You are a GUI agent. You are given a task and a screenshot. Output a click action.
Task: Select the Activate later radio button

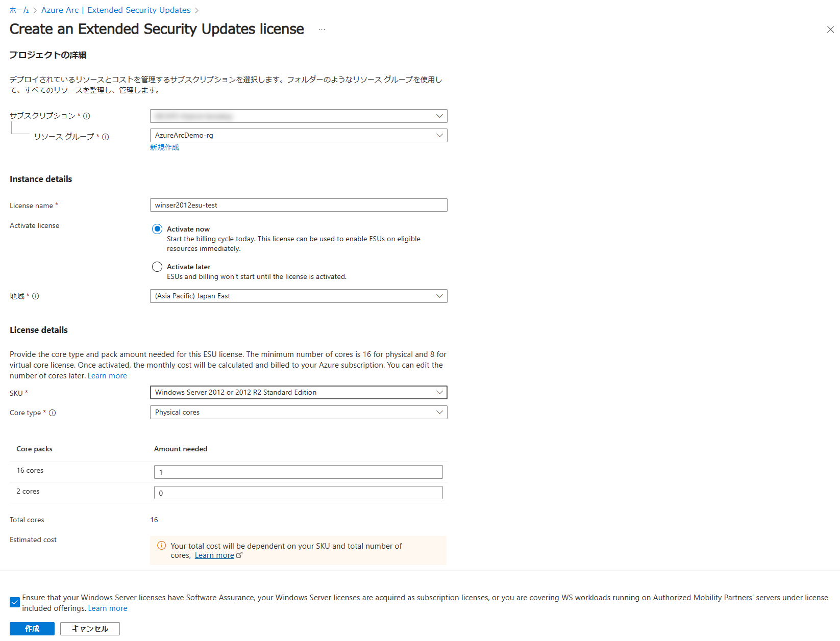coord(157,267)
